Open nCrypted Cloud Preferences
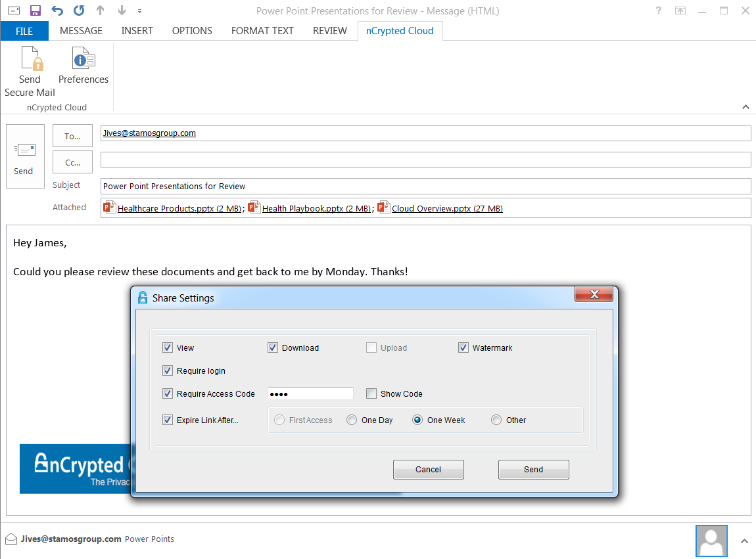This screenshot has height=559, width=756. pyautogui.click(x=83, y=65)
